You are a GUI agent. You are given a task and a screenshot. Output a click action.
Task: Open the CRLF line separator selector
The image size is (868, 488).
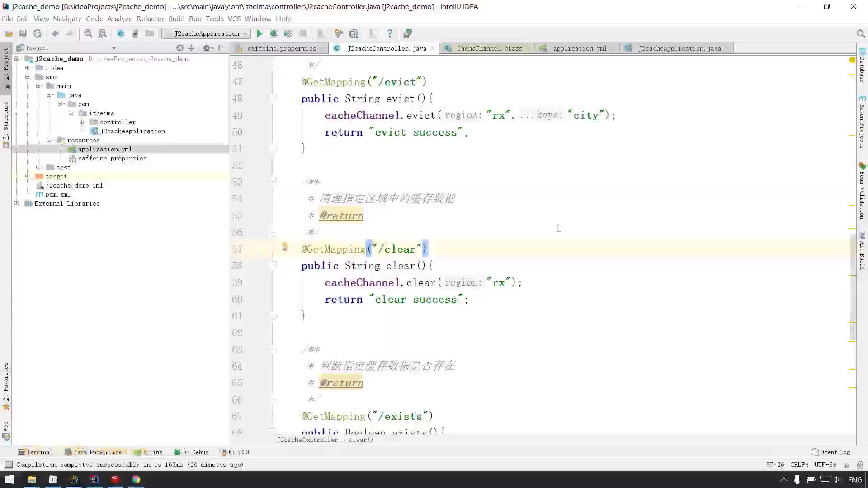[x=799, y=465]
